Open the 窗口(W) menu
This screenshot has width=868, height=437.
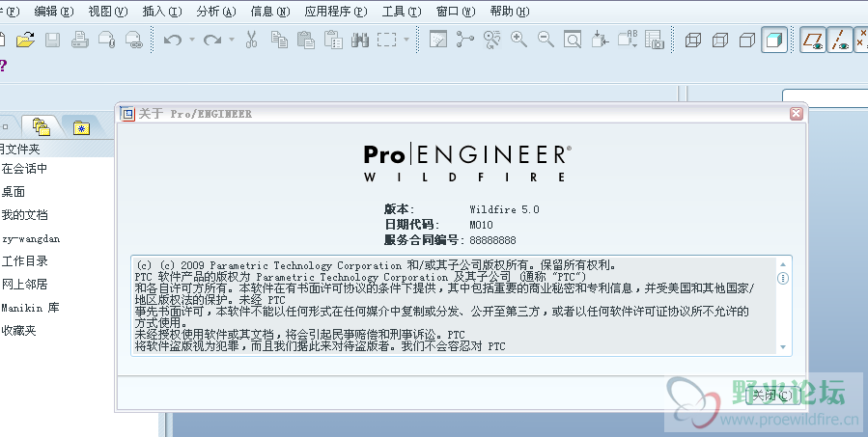[x=456, y=12]
